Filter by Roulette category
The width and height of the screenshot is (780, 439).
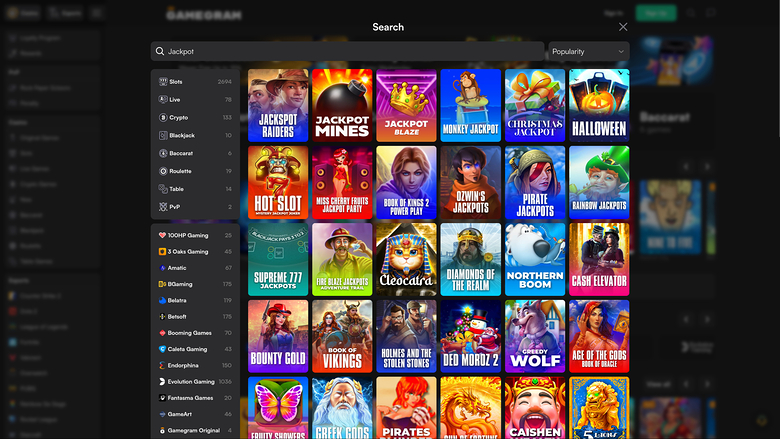[x=195, y=171]
